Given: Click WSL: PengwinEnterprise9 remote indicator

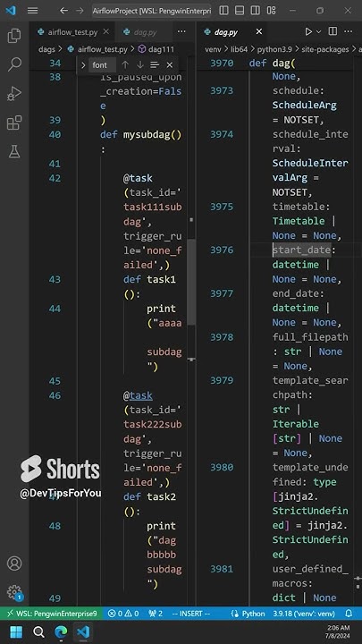Looking at the screenshot, I should pos(52,614).
